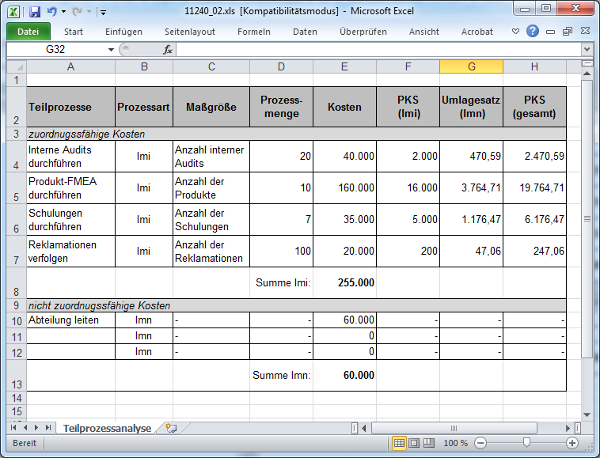
Task: Open the green Datei button
Action: pos(27,31)
